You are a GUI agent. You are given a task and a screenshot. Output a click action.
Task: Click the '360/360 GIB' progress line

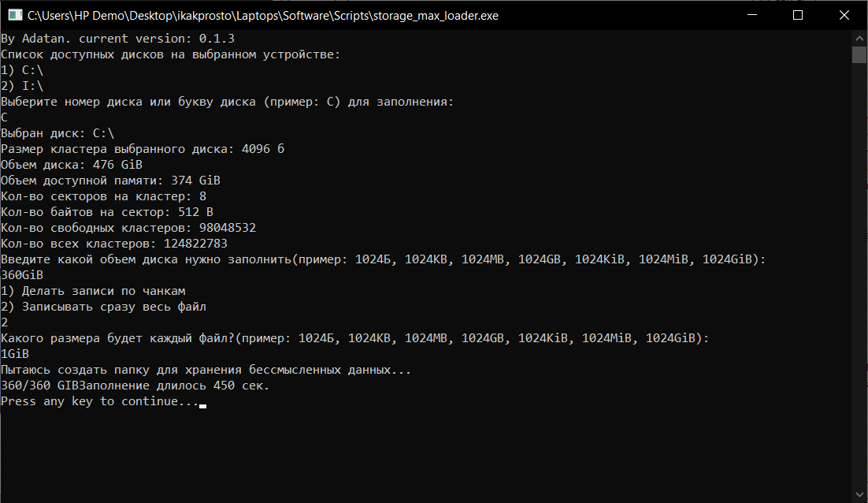[135, 386]
